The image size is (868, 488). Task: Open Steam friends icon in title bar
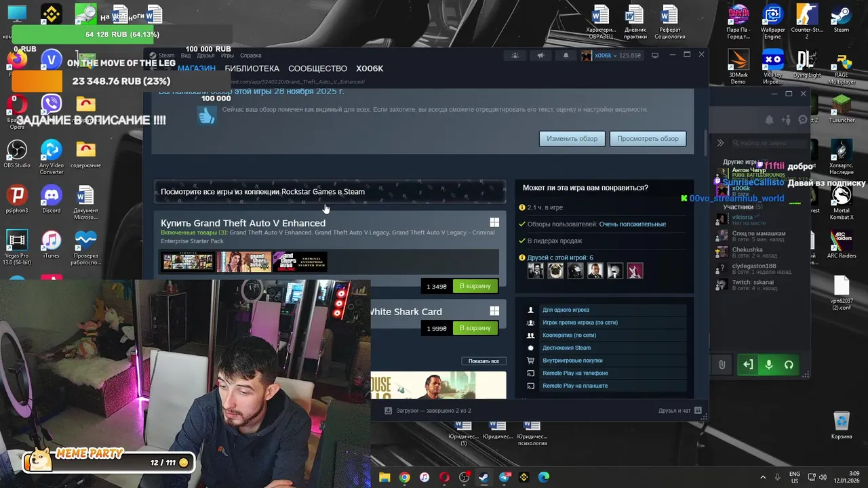[515, 56]
